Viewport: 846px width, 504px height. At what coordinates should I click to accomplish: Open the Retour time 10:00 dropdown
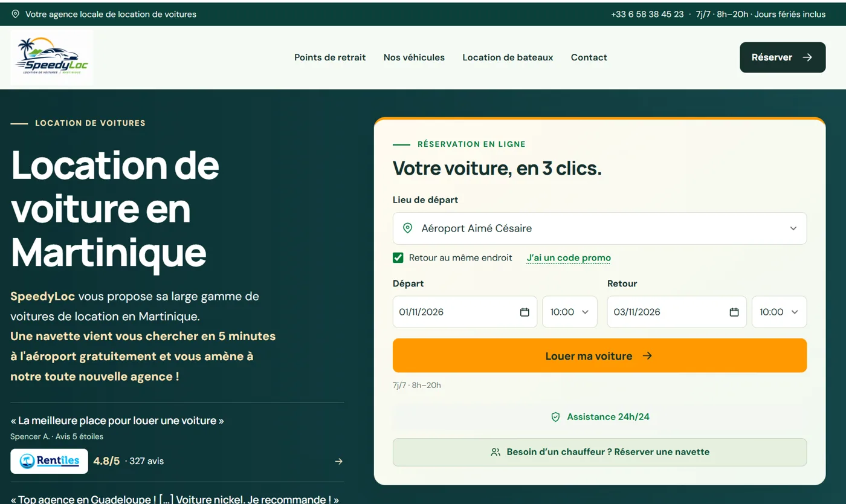779,312
